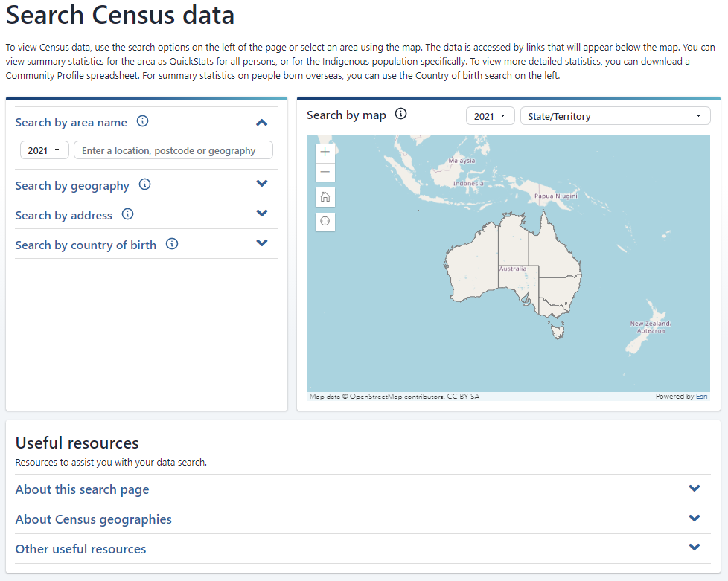
Task: Click the location, postcode or geography input field
Action: (x=173, y=150)
